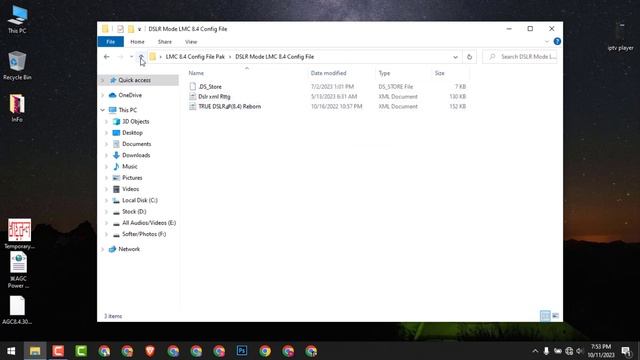Open the File tab
Viewport: 640px width, 360px height.
(111, 42)
